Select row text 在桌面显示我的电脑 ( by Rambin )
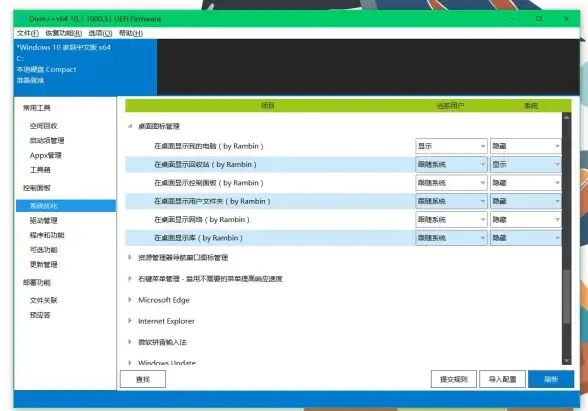This screenshot has height=411, width=588. (209, 146)
